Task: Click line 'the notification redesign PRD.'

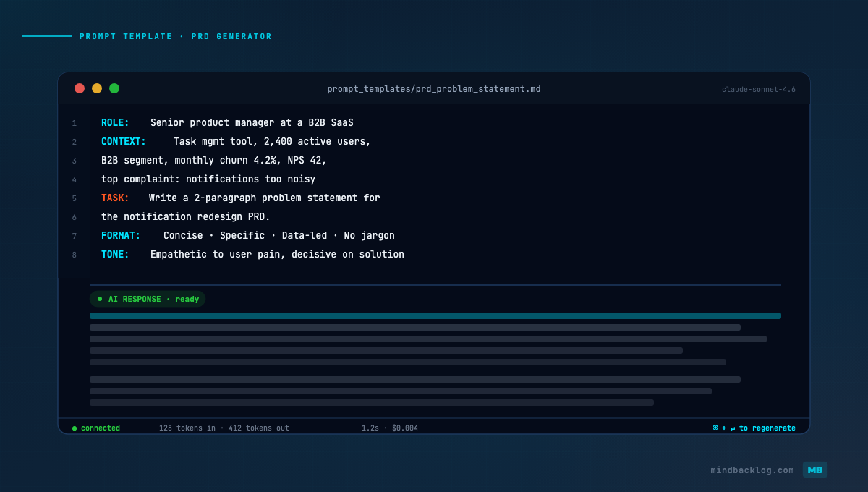Action: tap(186, 217)
